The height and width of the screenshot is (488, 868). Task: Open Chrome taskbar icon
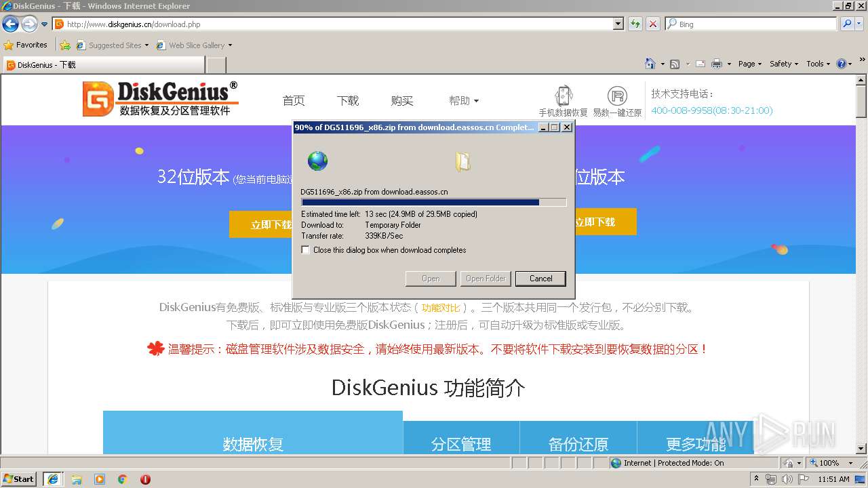123,479
